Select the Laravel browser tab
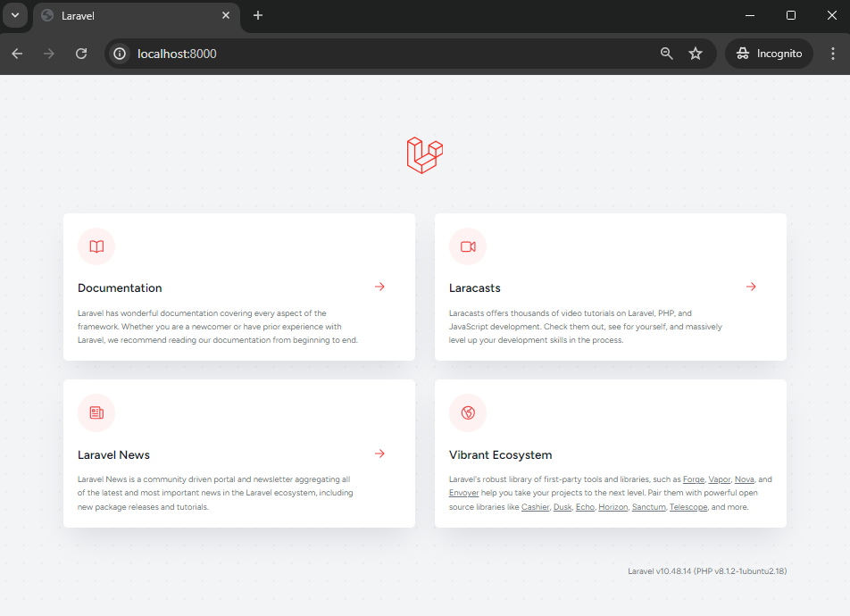The height and width of the screenshot is (616, 850). coord(137,16)
